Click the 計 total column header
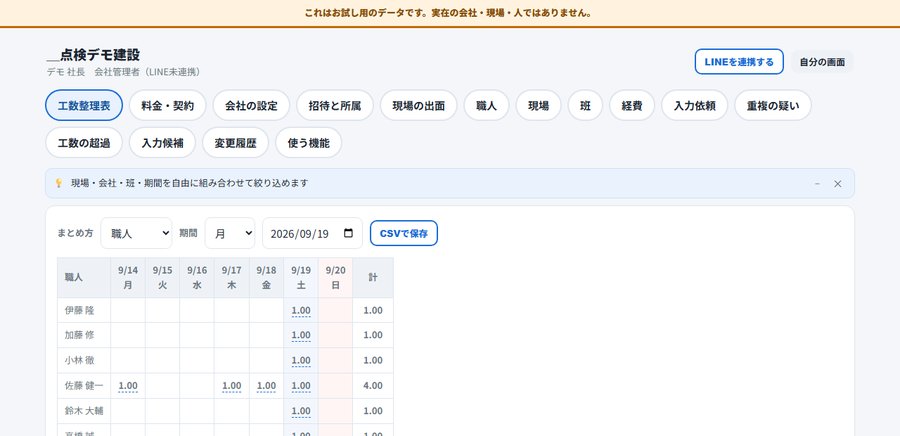The image size is (900, 436). click(x=373, y=278)
